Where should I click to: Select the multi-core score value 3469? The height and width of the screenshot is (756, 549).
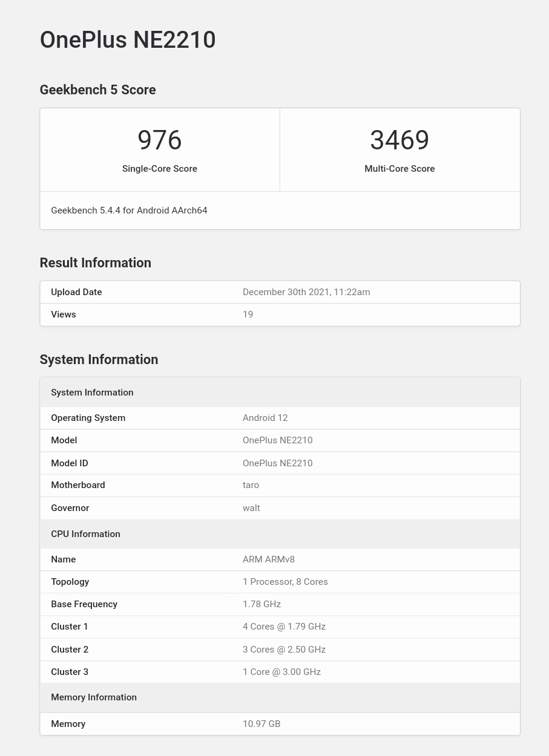coord(399,140)
